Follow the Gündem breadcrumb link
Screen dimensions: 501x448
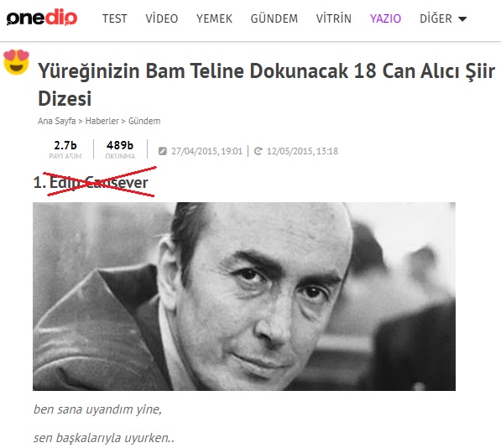144,121
